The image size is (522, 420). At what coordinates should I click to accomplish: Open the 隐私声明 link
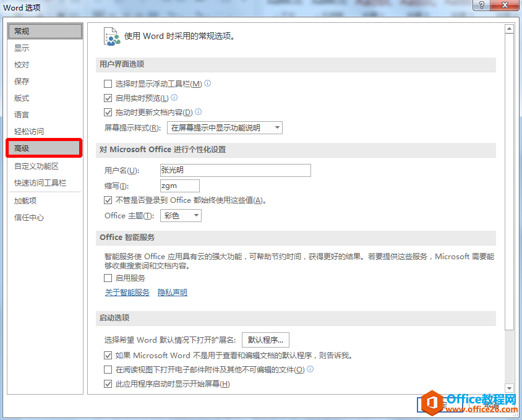tap(173, 293)
